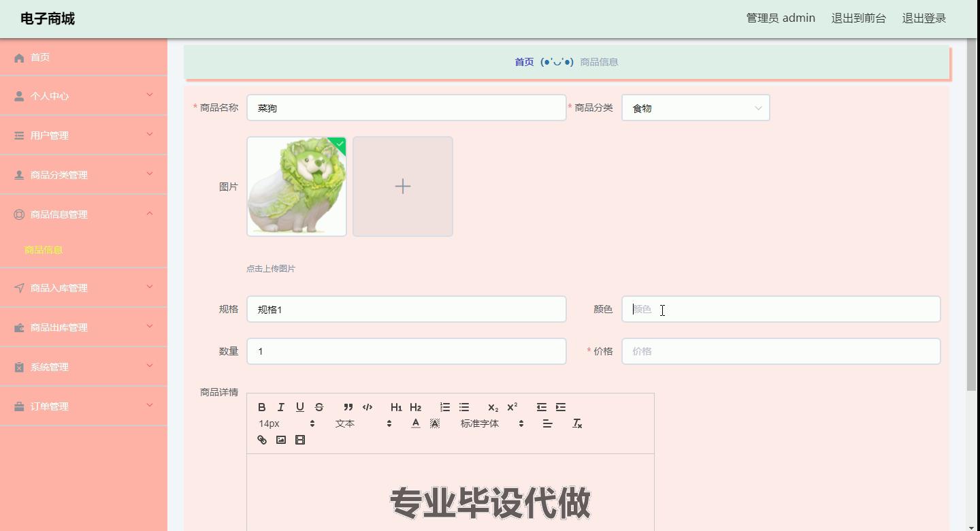Focus the 数量 input field
Viewport: 980px width, 531px height.
(406, 351)
